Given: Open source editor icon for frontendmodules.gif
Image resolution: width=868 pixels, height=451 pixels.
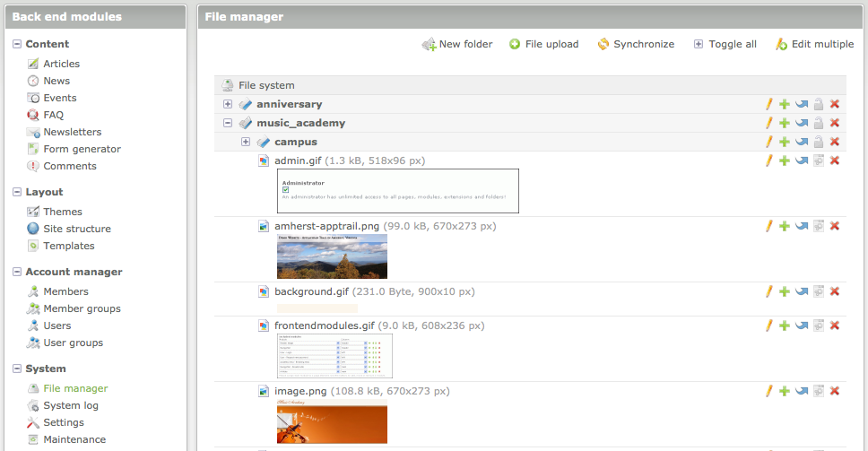Looking at the screenshot, I should (818, 325).
